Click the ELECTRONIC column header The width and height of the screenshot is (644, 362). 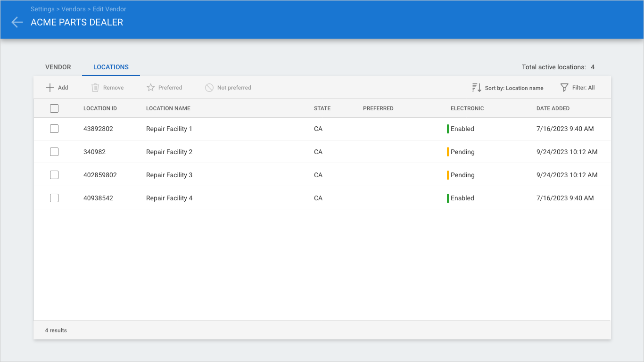click(x=467, y=108)
